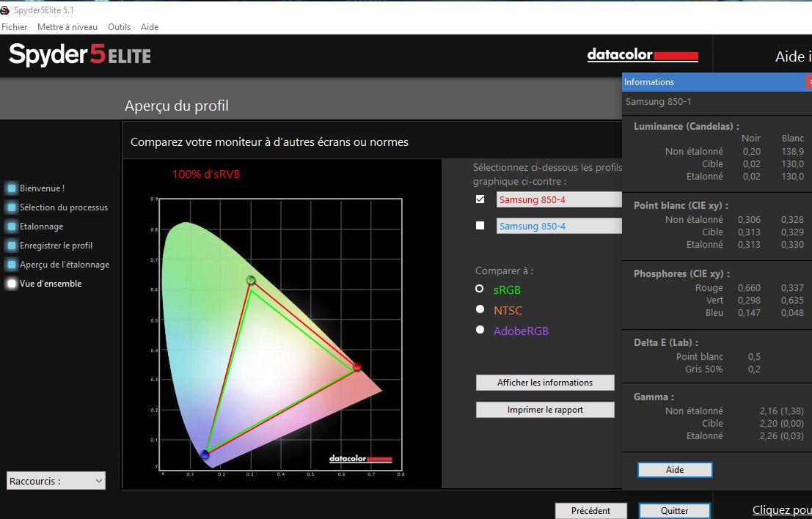Click the Enregistrer le profil step label
Image resolution: width=812 pixels, height=519 pixels.
pos(56,246)
